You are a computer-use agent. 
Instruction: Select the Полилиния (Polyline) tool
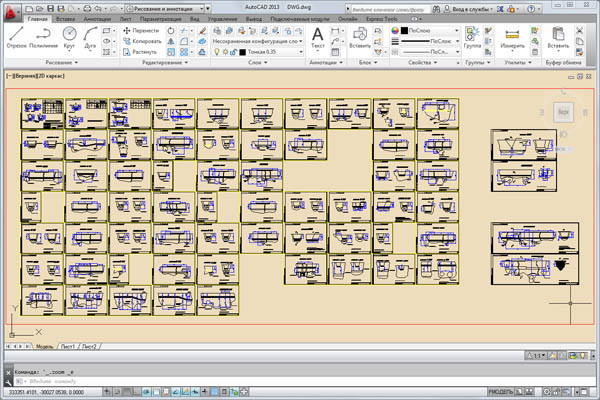tap(42, 36)
